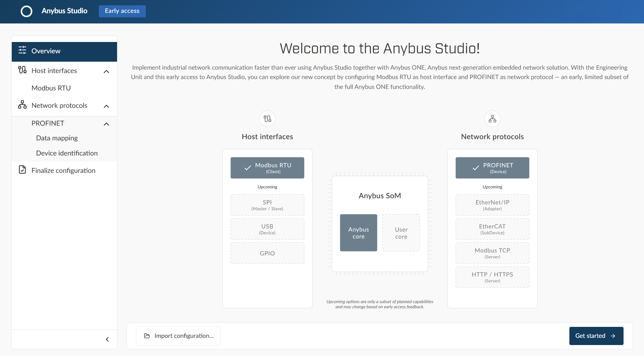
Task: Click the Anybus core block
Action: (359, 233)
